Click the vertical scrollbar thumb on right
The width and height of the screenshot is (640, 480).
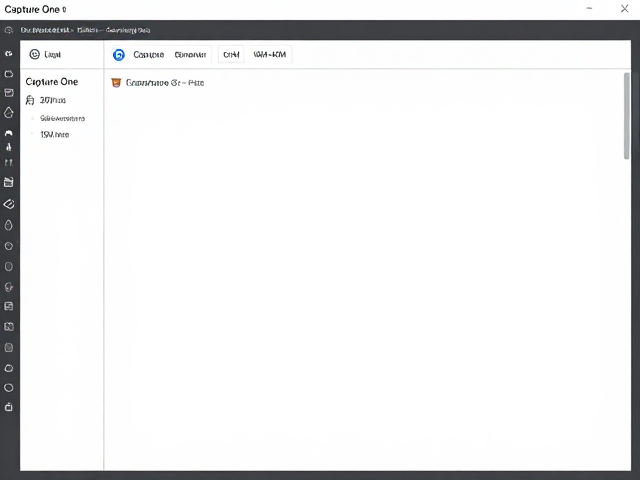click(x=627, y=116)
